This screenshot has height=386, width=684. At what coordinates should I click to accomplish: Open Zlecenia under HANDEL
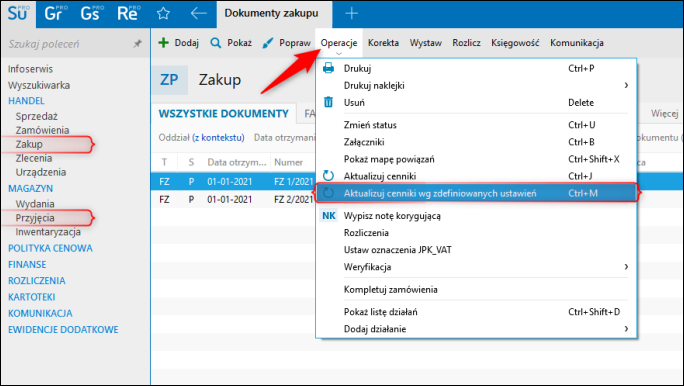tap(34, 158)
